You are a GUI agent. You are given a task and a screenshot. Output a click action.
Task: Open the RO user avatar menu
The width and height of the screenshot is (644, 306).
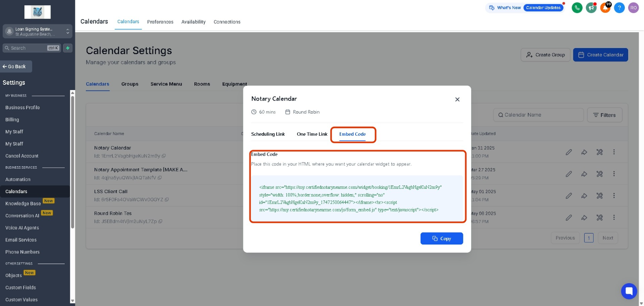tap(633, 8)
